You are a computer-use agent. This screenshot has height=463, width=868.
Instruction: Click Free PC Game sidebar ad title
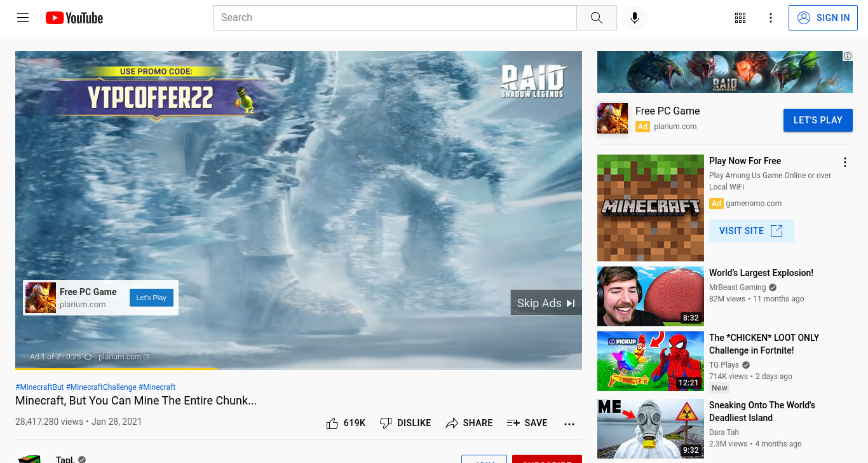(667, 111)
